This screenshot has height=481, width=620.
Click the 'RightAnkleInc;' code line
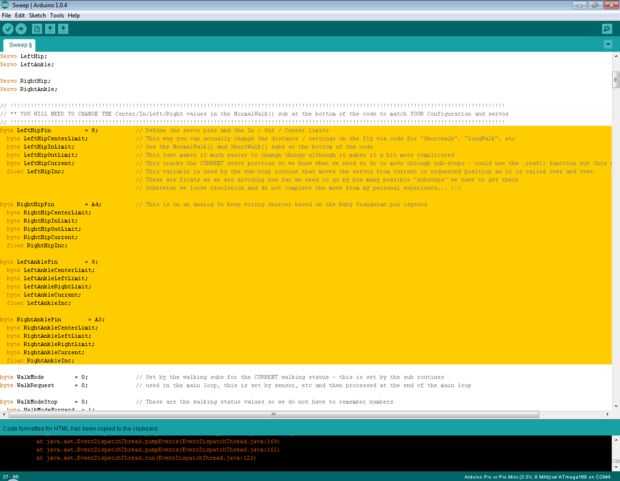(41, 361)
